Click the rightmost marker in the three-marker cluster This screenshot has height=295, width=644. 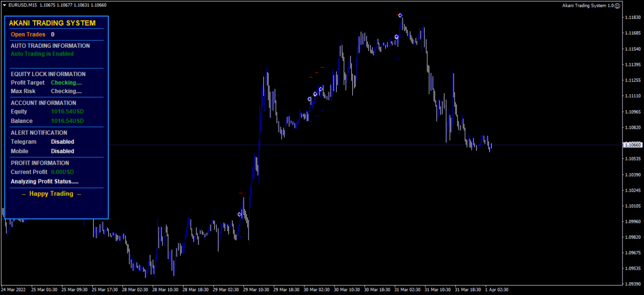[x=321, y=89]
